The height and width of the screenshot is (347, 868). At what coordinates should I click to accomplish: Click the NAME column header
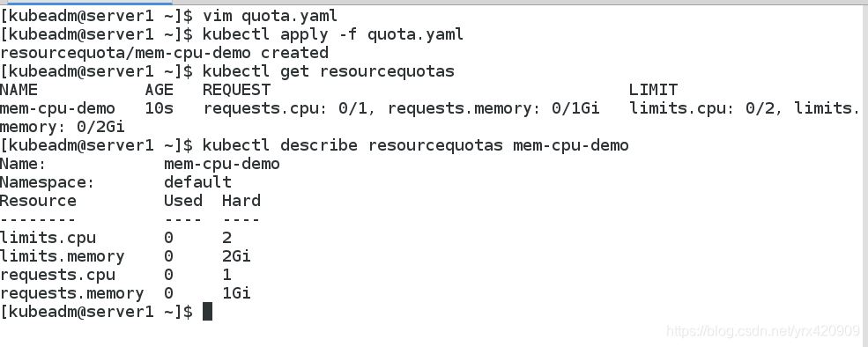click(x=19, y=90)
